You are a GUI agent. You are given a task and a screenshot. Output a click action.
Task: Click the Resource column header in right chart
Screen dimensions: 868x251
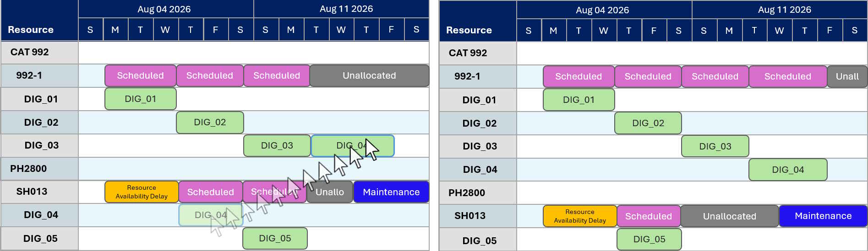(x=469, y=30)
